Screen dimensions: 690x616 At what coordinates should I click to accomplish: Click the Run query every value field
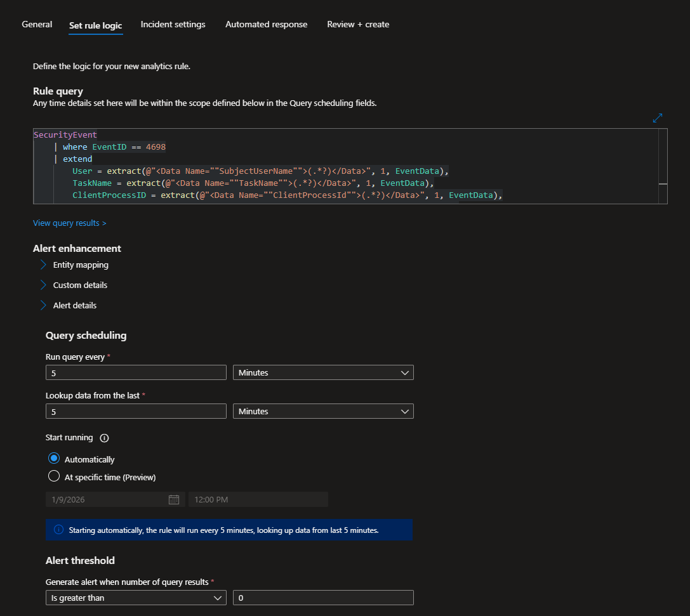[136, 373]
